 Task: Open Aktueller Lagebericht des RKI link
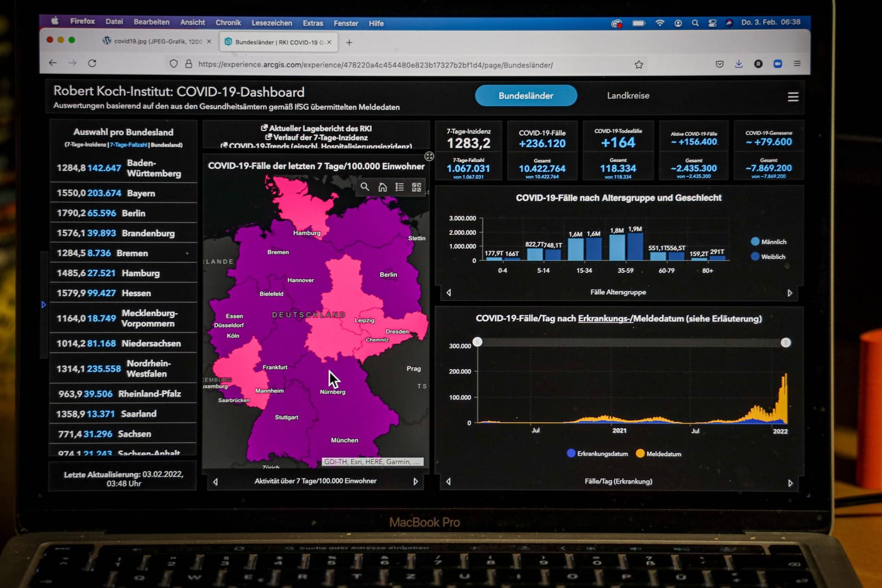coord(316,128)
